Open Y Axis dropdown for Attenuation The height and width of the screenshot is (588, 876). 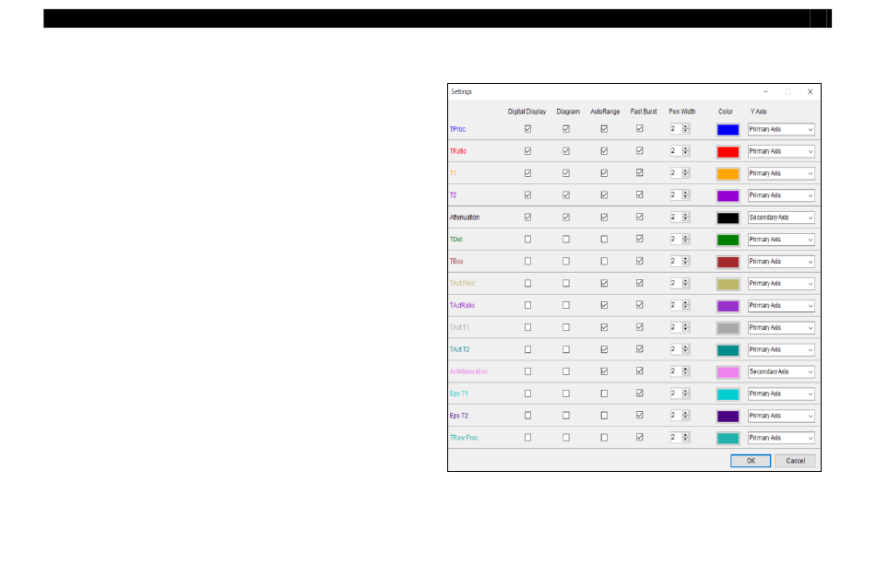click(x=781, y=218)
